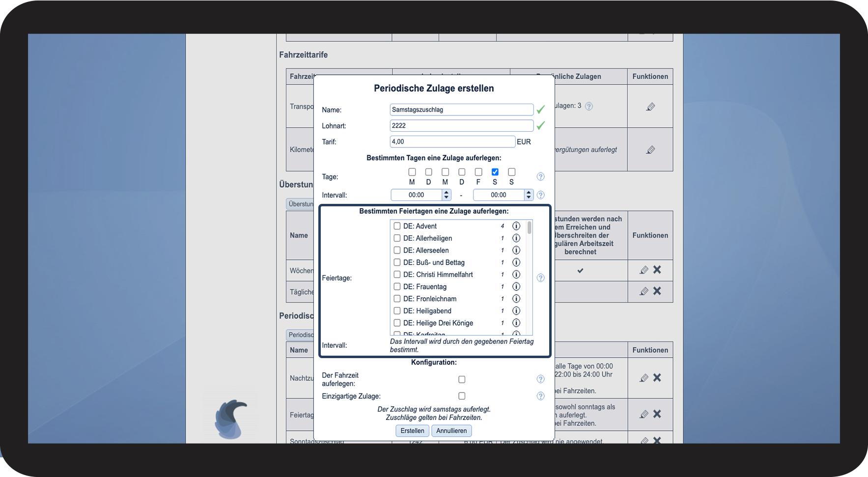This screenshot has width=868, height=477.
Task: Click Annullieren to cancel the dialog
Action: [451, 431]
